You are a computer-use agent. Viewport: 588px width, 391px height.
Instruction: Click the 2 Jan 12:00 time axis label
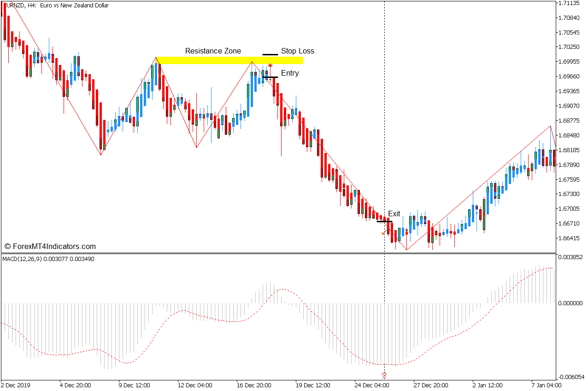point(486,385)
